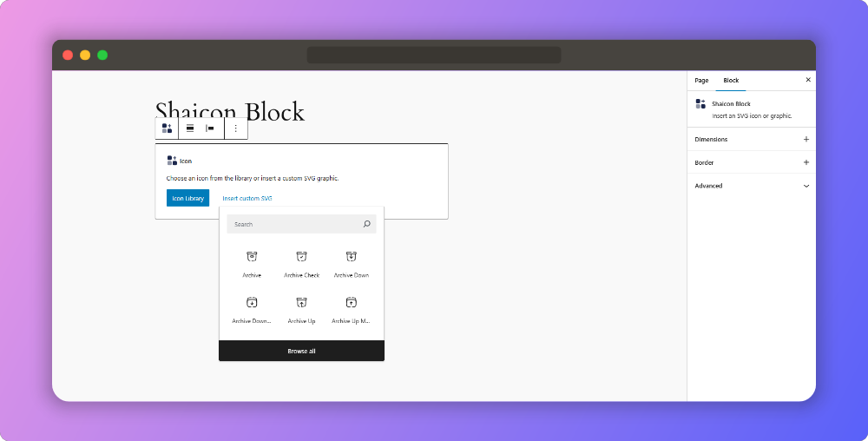Click the 'Dimensions' panel label
Image resolution: width=868 pixels, height=441 pixels.
pos(711,140)
